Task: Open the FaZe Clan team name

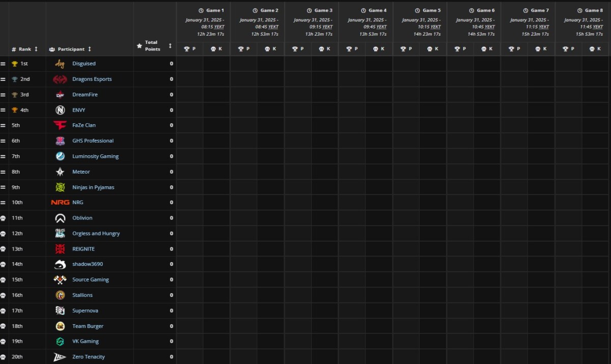Action: (84, 125)
